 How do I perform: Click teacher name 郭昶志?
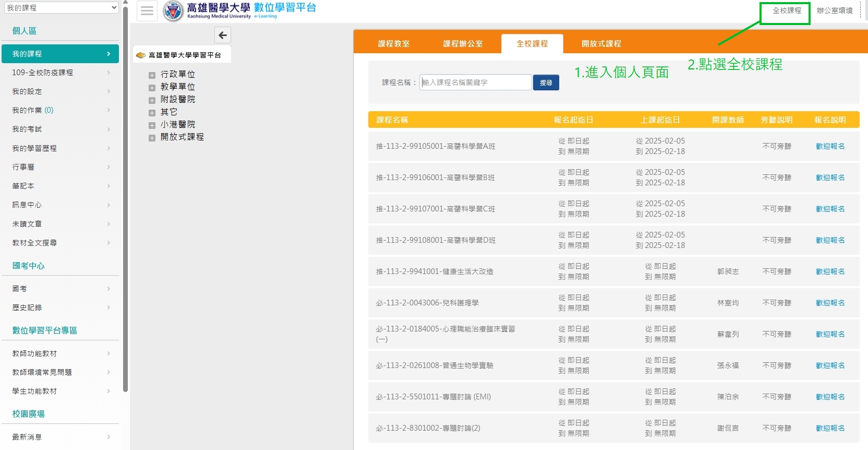tap(728, 271)
